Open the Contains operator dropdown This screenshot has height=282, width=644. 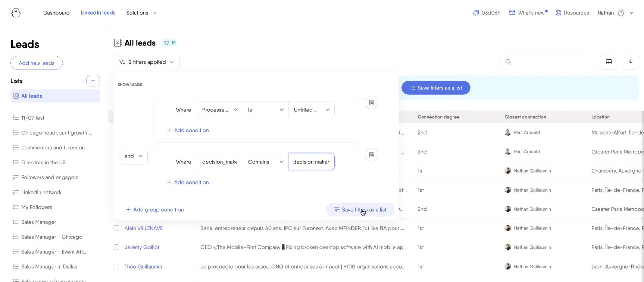point(265,162)
